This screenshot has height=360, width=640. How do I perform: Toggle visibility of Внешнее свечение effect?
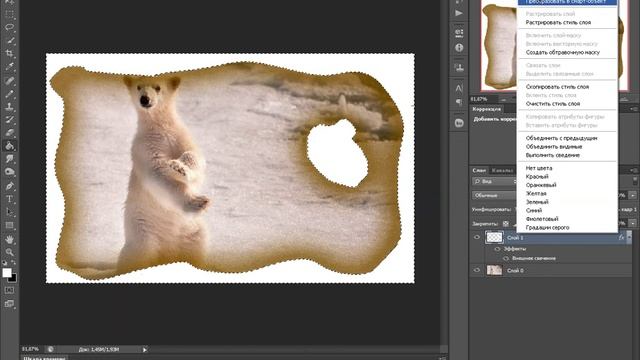tap(506, 258)
